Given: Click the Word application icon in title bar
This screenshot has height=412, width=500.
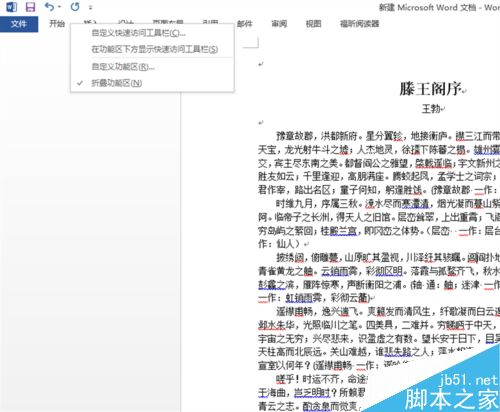Looking at the screenshot, I should [11, 7].
